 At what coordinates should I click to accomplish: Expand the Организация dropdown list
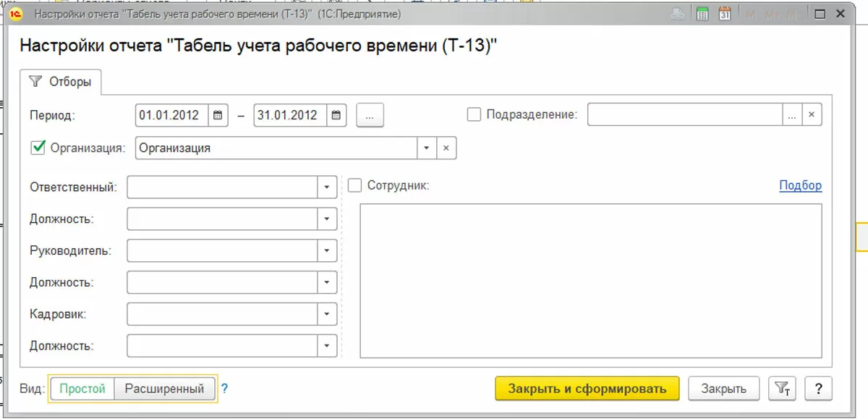click(x=427, y=148)
